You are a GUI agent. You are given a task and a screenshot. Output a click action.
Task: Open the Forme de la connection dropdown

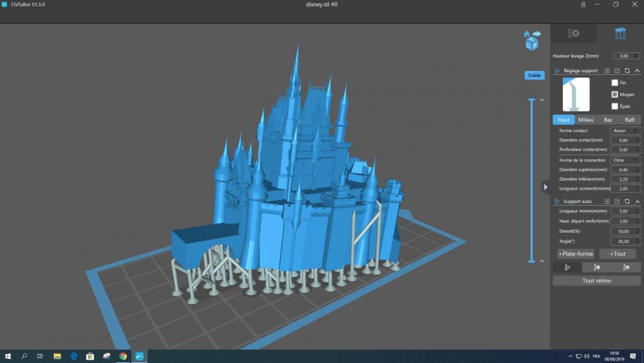(625, 161)
